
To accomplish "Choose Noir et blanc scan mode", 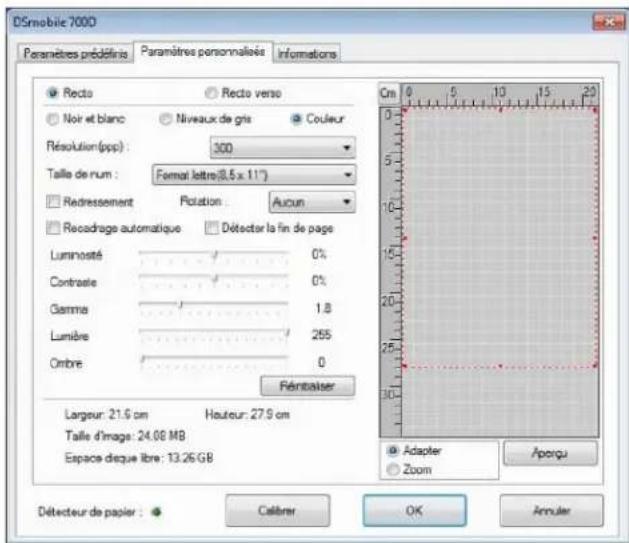I will click(53, 119).
